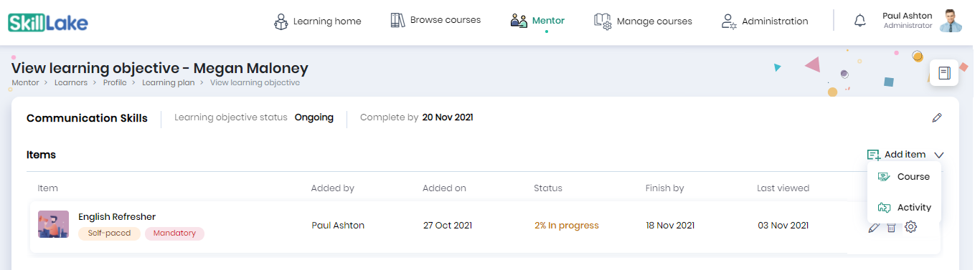Click the SkillLake logo
Screen dimensions: 980x270
point(47,22)
